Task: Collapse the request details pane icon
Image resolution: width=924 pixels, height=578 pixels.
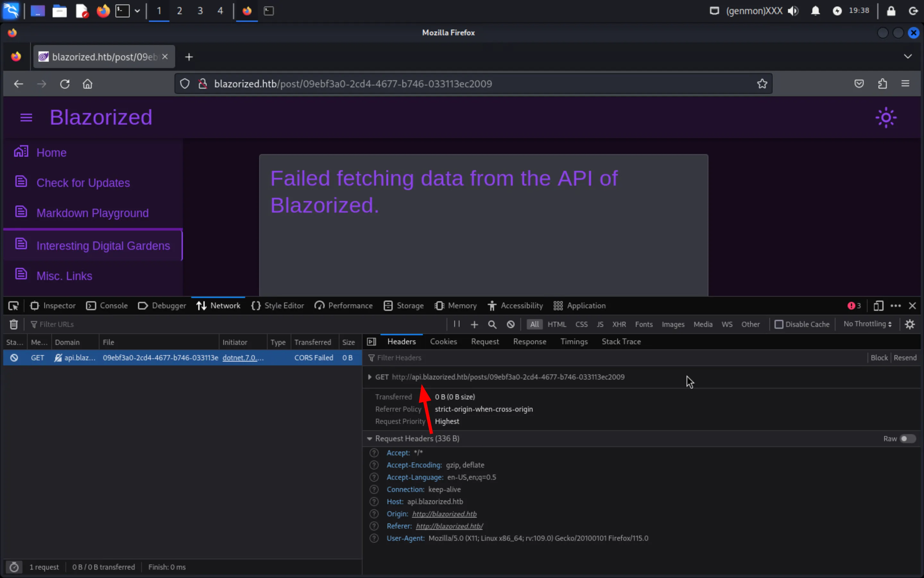Action: (x=372, y=341)
